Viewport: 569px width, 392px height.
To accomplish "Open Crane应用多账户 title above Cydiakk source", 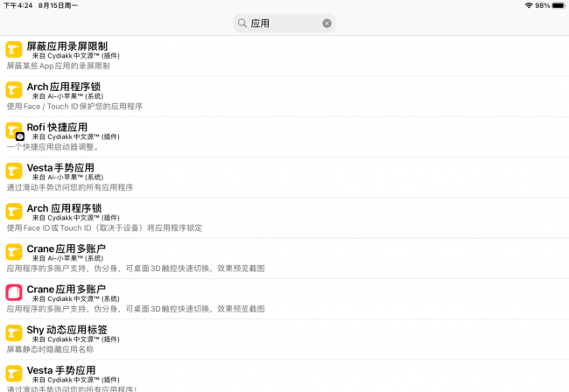I will (x=66, y=290).
